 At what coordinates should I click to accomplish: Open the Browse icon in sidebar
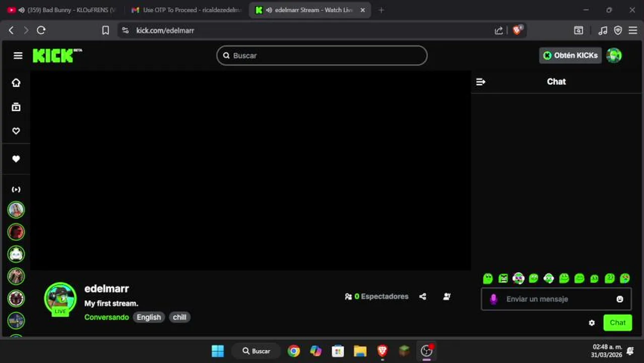click(x=16, y=107)
